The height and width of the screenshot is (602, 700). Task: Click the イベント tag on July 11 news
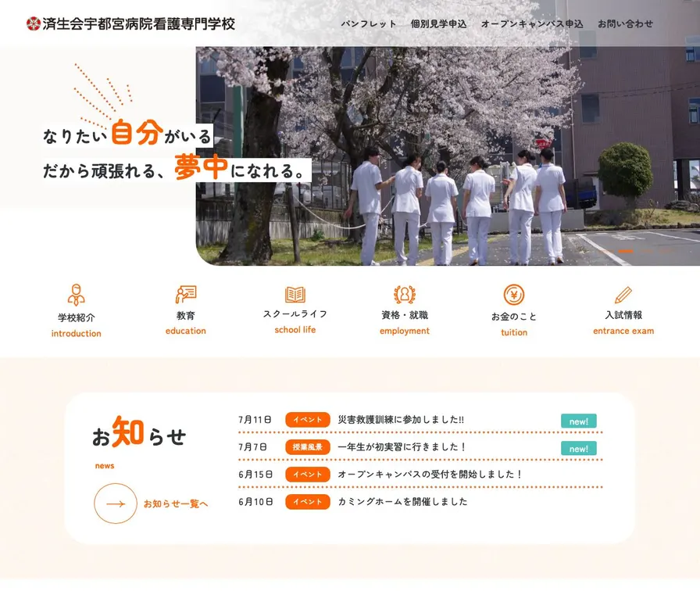(308, 420)
